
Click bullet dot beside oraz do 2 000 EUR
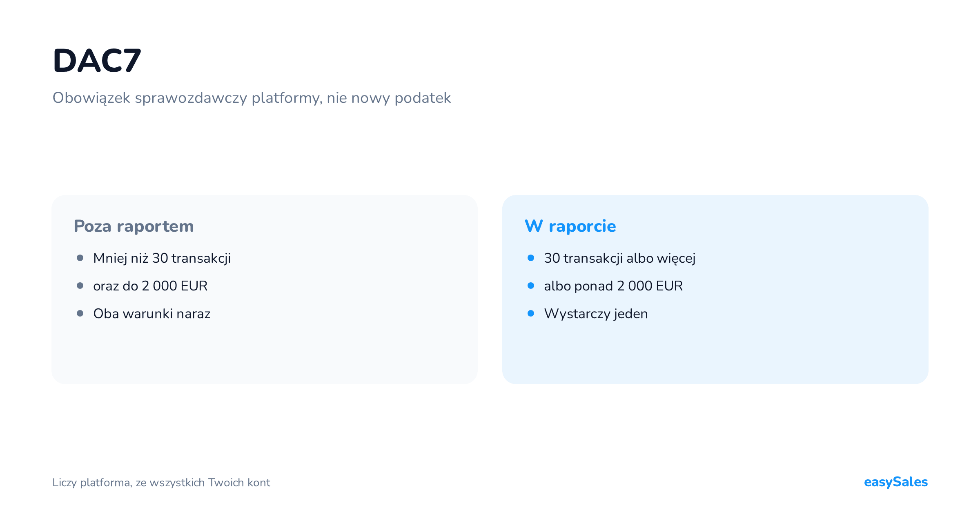[x=80, y=286]
